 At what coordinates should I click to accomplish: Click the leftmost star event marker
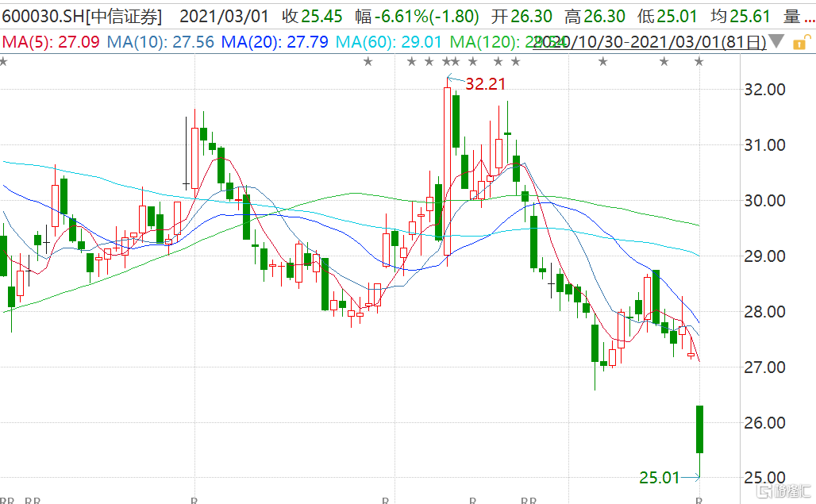click(3, 62)
